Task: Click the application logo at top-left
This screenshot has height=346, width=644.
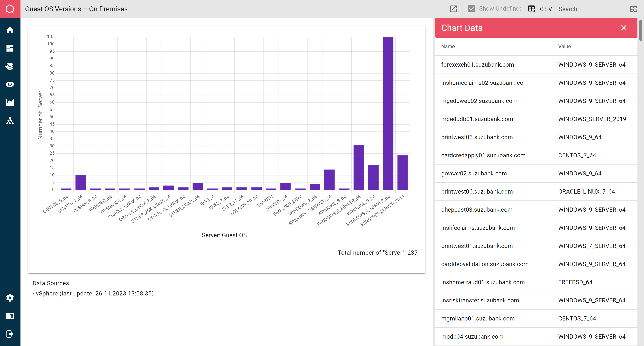Action: [x=10, y=9]
